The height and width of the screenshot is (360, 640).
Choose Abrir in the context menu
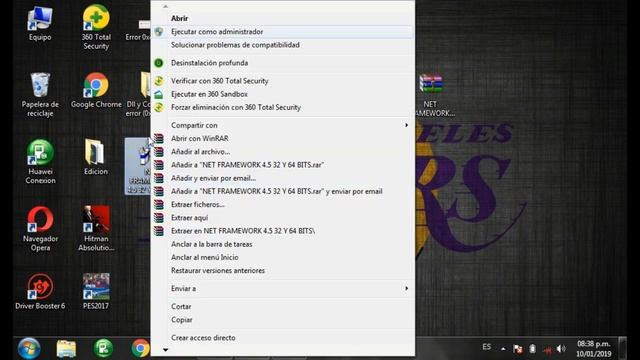283,18
